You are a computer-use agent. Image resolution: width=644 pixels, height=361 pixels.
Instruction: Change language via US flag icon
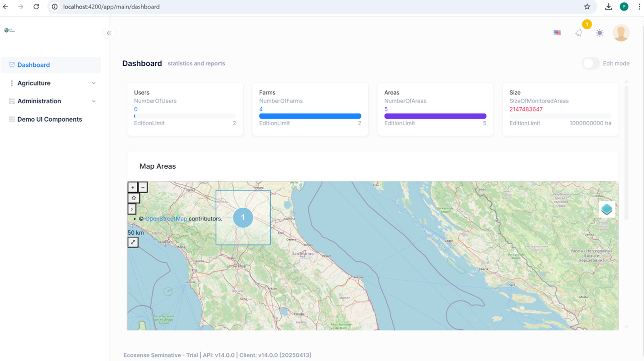coord(557,33)
